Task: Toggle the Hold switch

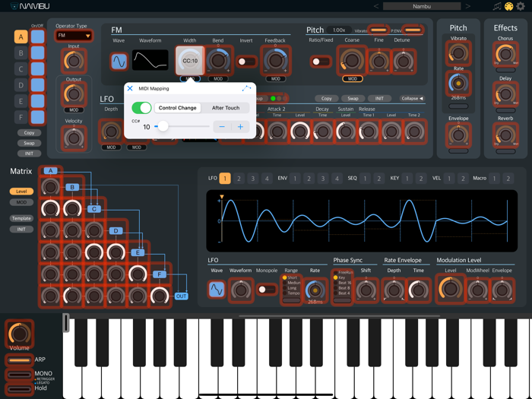Action: click(x=19, y=389)
